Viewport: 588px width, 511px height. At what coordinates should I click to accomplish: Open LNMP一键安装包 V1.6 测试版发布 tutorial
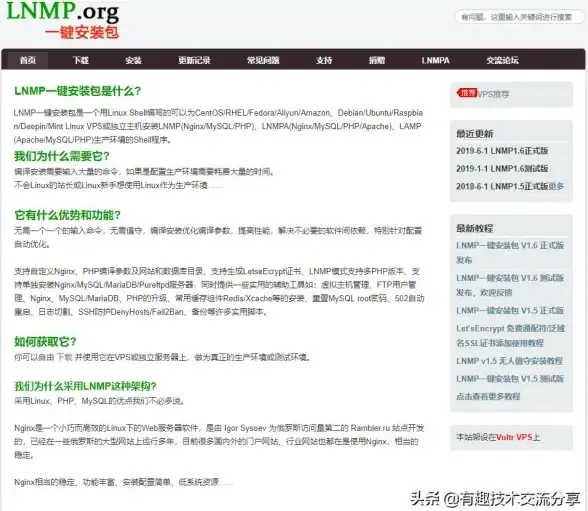(510, 285)
